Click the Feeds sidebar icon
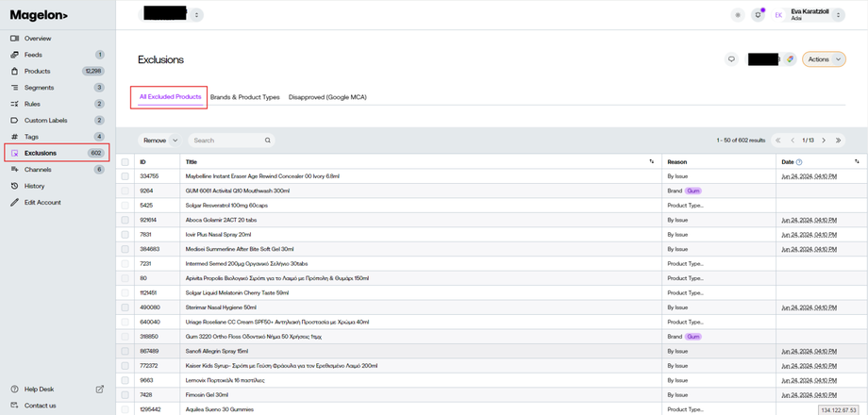This screenshot has height=415, width=868. [15, 55]
